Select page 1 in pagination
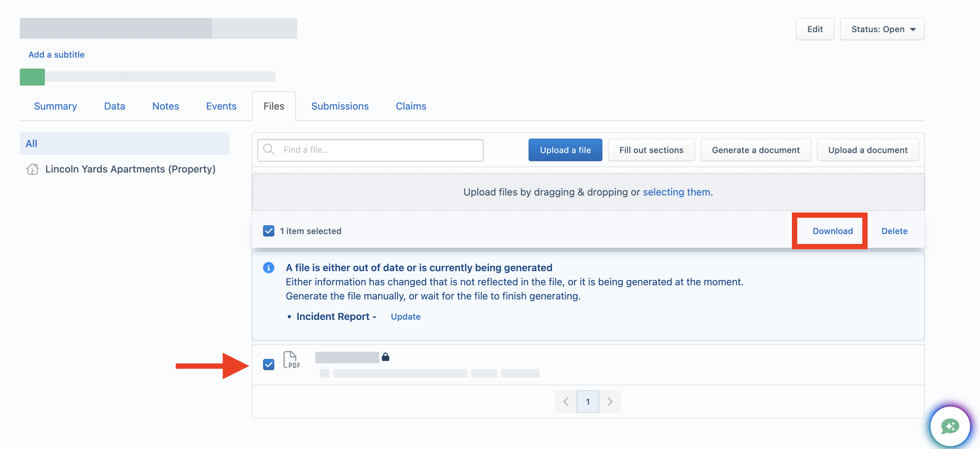The image size is (980, 449). 588,401
